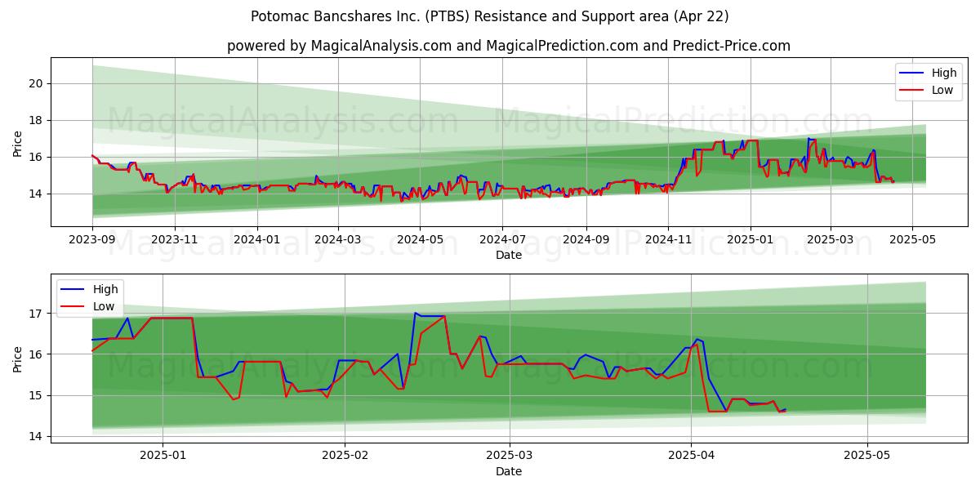Click the '2024-09' tick label on top x-axis
Viewport: 980px width, 490px height.
point(586,240)
